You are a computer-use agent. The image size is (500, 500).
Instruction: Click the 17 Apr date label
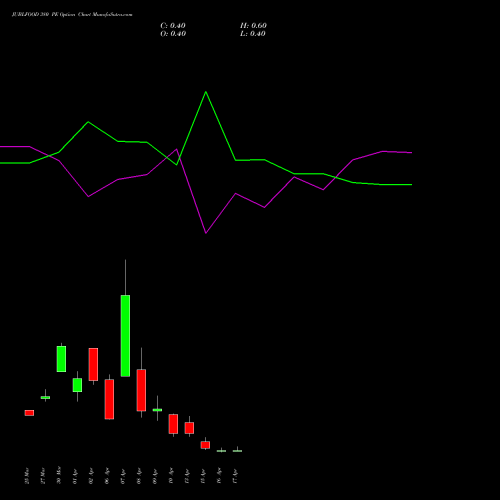(235, 477)
